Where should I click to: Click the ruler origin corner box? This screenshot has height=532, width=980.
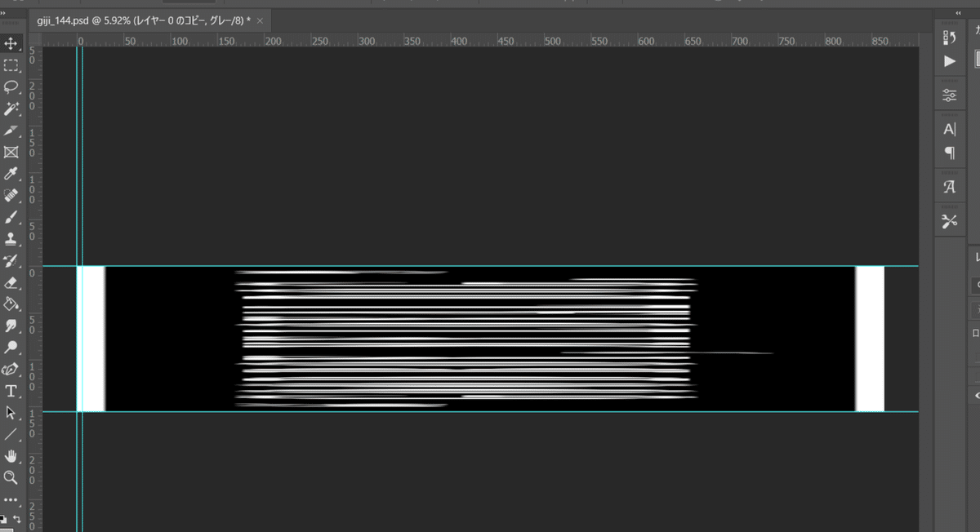36,40
